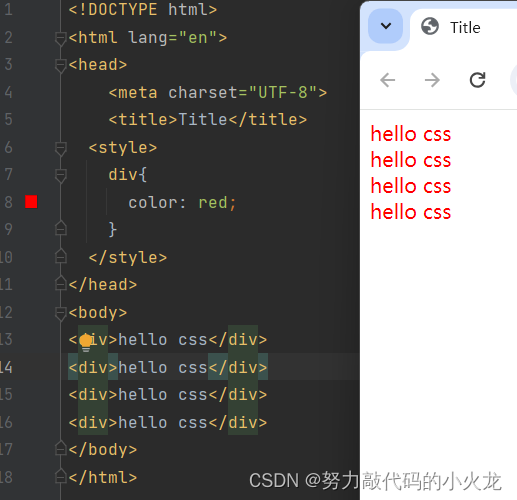517x500 pixels.
Task: Collapse the style tag fold marker on line 6
Action: (61, 148)
